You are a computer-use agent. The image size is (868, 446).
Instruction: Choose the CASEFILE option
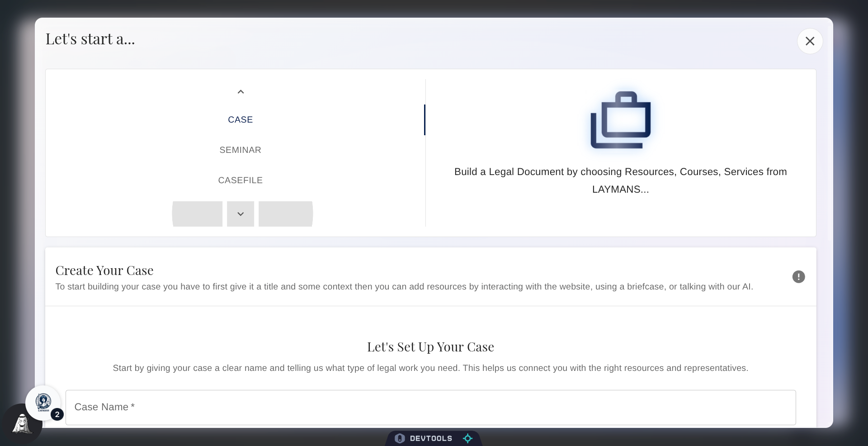pos(240,180)
